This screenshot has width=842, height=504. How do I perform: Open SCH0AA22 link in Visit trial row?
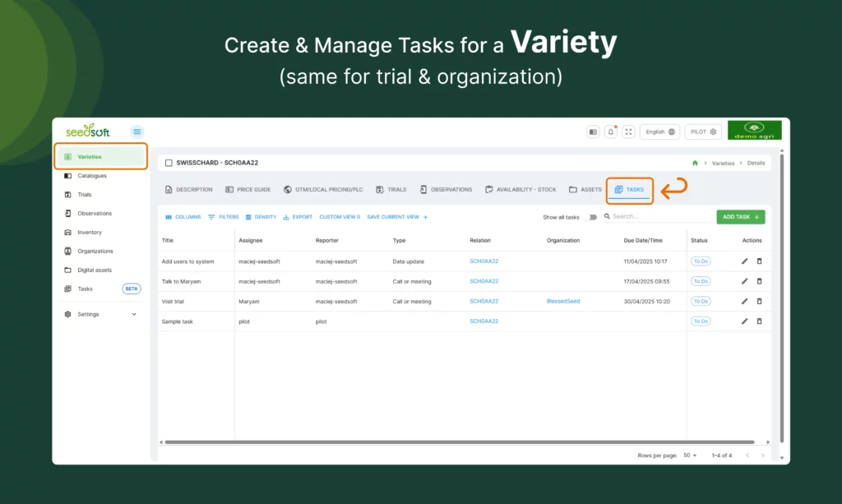[483, 301]
